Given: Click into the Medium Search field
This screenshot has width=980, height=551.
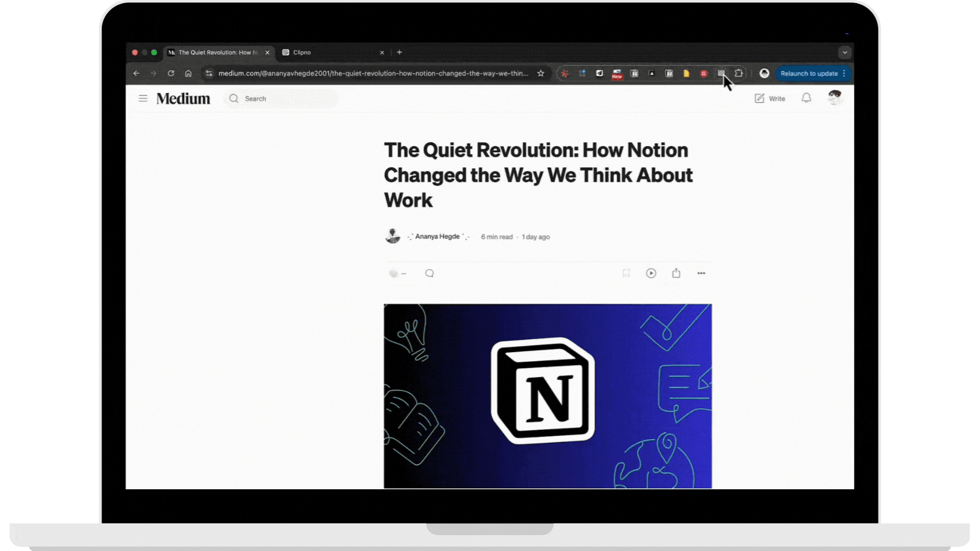Looking at the screenshot, I should pos(281,98).
